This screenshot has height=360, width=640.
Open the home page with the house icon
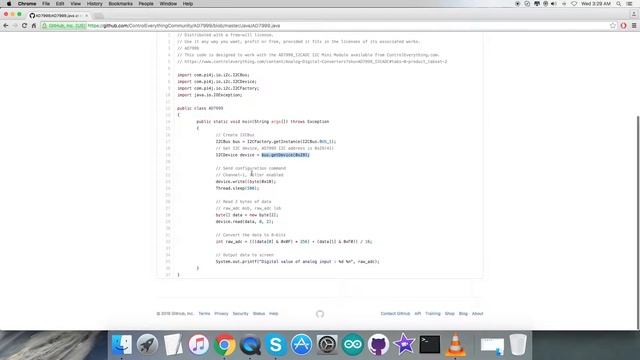(34, 26)
